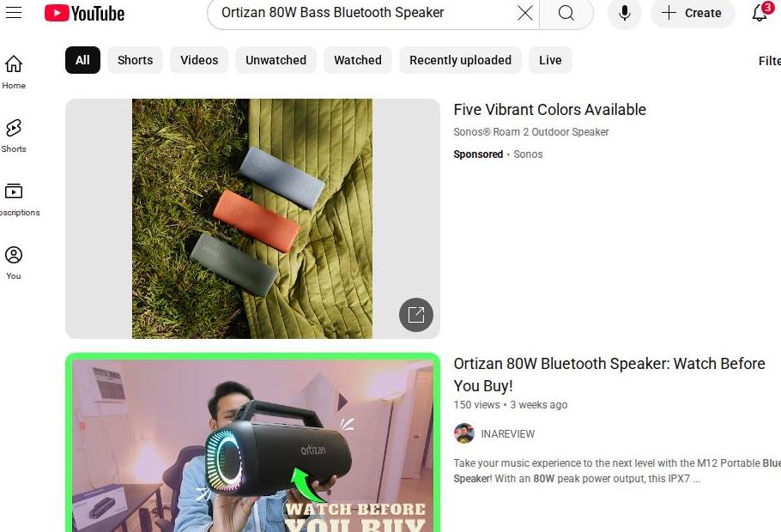Open 'Ortizan 80W Bluetooth Speaker: Watch Before You Buy!' title
The image size is (781, 532).
coord(609,375)
